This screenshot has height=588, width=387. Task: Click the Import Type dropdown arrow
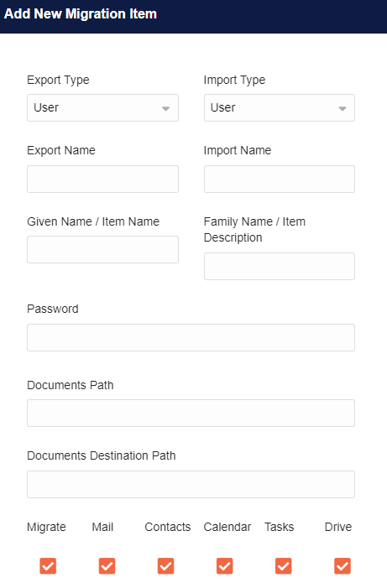pos(342,109)
